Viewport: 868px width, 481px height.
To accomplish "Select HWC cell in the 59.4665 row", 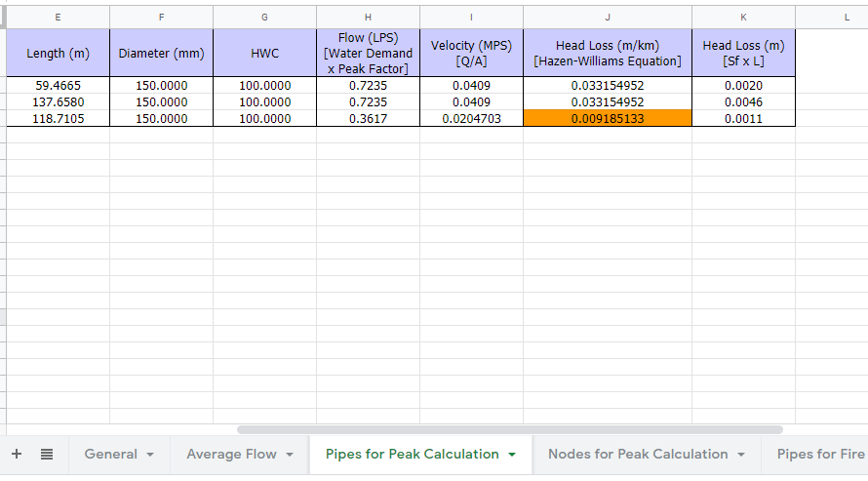I will point(264,85).
